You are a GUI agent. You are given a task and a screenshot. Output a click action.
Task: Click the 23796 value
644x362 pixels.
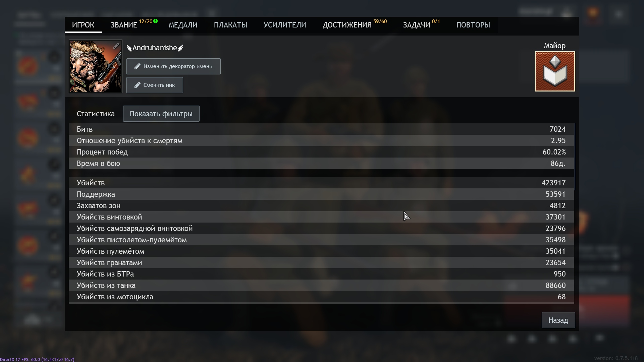click(555, 229)
